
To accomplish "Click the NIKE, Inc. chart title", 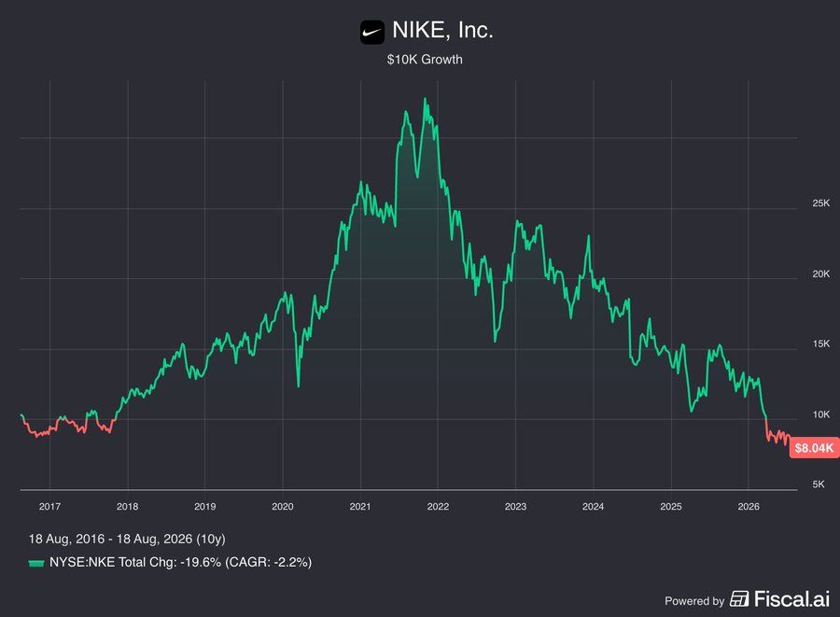I will pyautogui.click(x=442, y=30).
